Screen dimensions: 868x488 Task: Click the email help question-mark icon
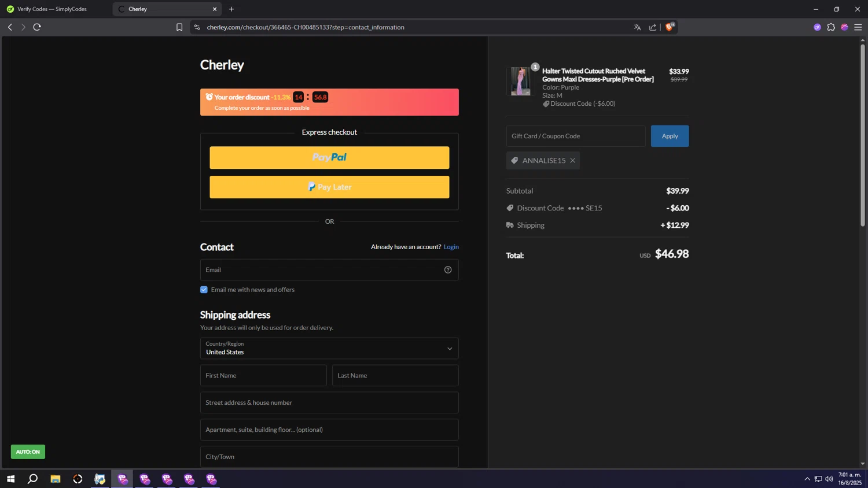coord(448,269)
